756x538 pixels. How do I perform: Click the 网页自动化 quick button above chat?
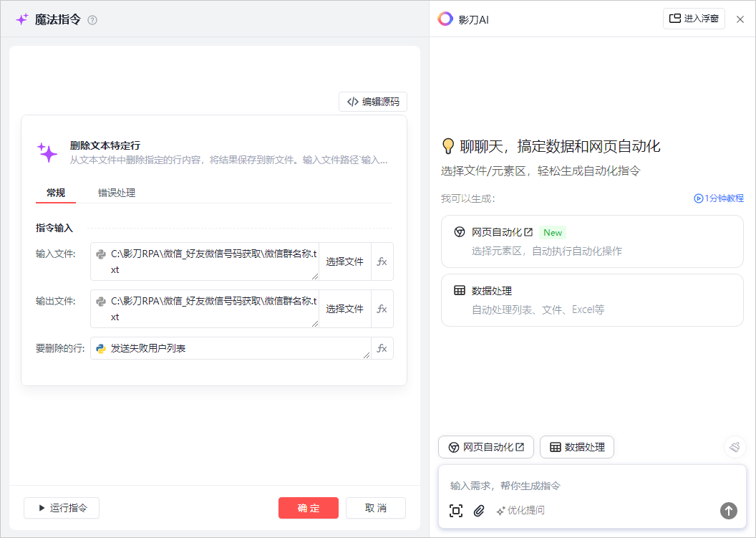(x=486, y=447)
